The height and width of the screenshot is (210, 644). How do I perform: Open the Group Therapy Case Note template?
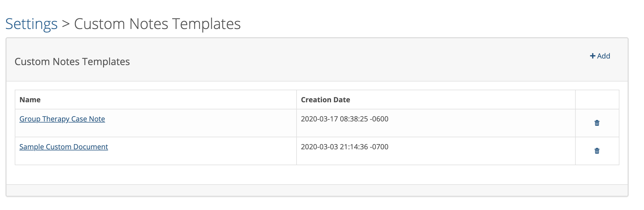coord(62,119)
